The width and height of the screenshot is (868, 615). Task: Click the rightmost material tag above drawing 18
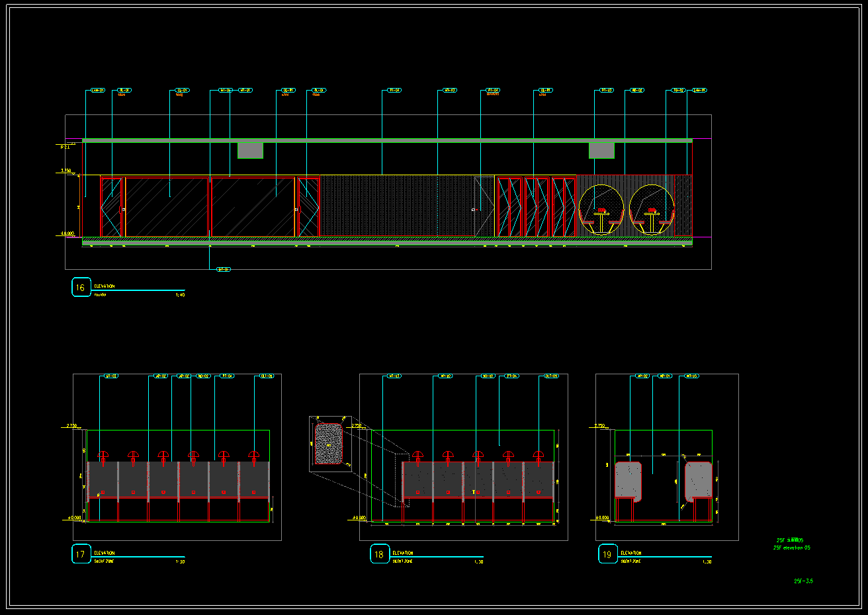coord(551,376)
